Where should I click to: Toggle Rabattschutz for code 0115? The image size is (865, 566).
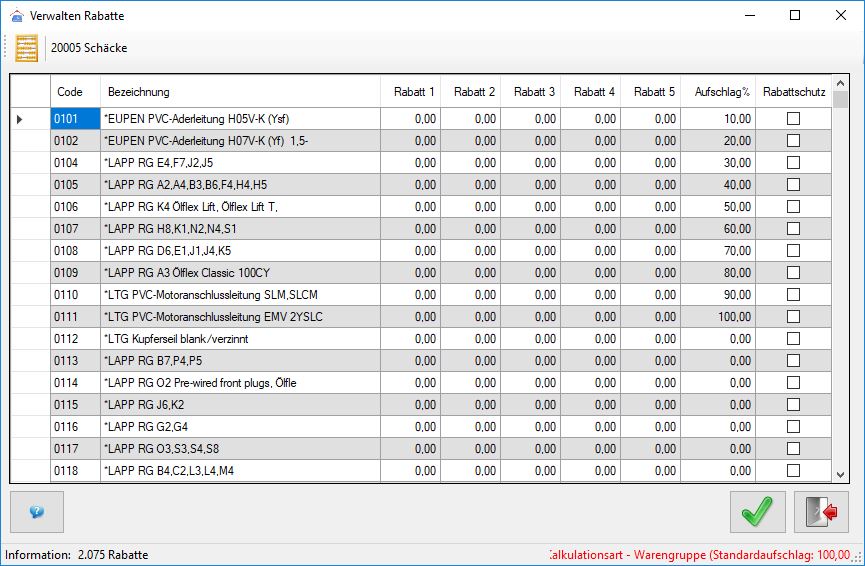click(x=793, y=405)
